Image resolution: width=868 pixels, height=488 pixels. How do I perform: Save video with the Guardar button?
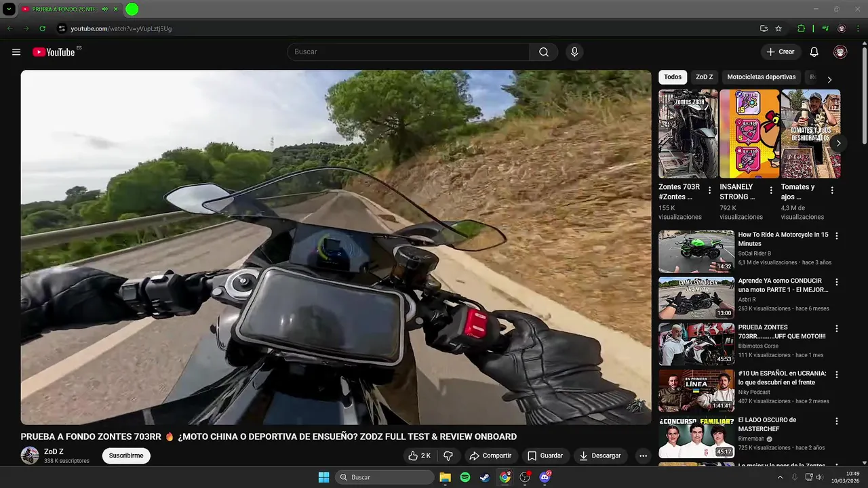pyautogui.click(x=546, y=455)
